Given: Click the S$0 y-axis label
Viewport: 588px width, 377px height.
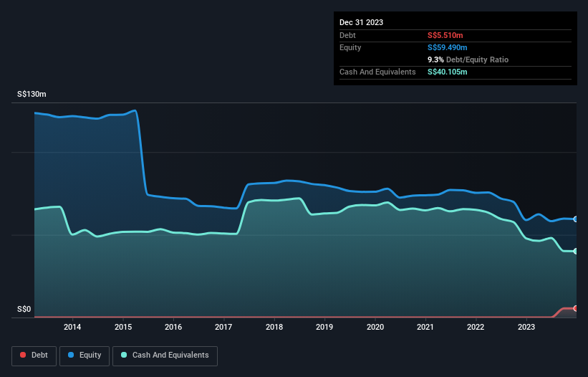Looking at the screenshot, I should (24, 310).
